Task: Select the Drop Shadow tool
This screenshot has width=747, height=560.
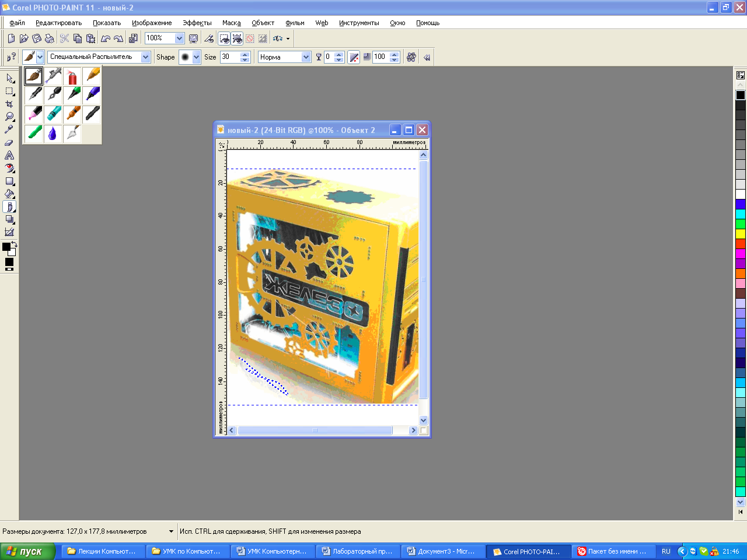Action: [9, 219]
